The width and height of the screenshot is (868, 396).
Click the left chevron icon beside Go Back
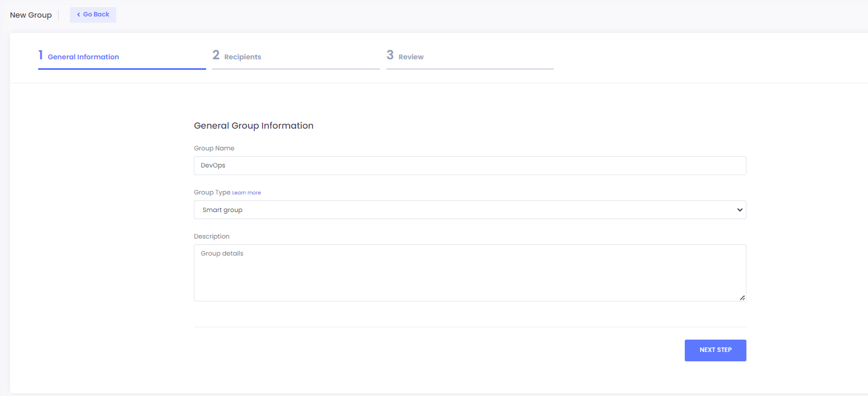(79, 15)
